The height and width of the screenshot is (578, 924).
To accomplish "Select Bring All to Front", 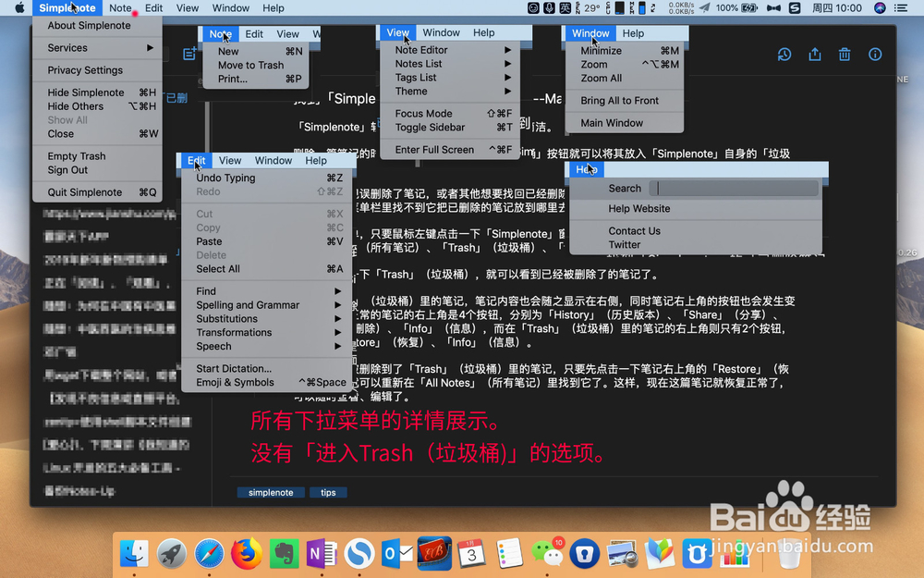I will [x=624, y=101].
